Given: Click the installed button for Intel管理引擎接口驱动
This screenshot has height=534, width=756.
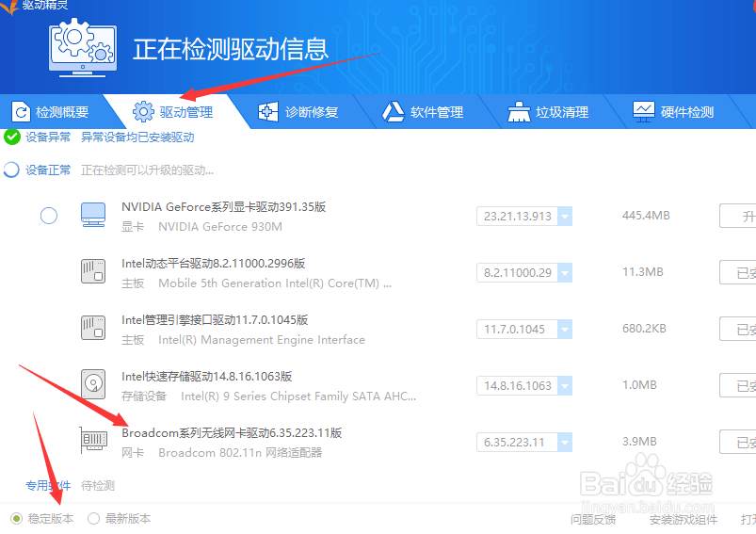Looking at the screenshot, I should click(x=738, y=329).
